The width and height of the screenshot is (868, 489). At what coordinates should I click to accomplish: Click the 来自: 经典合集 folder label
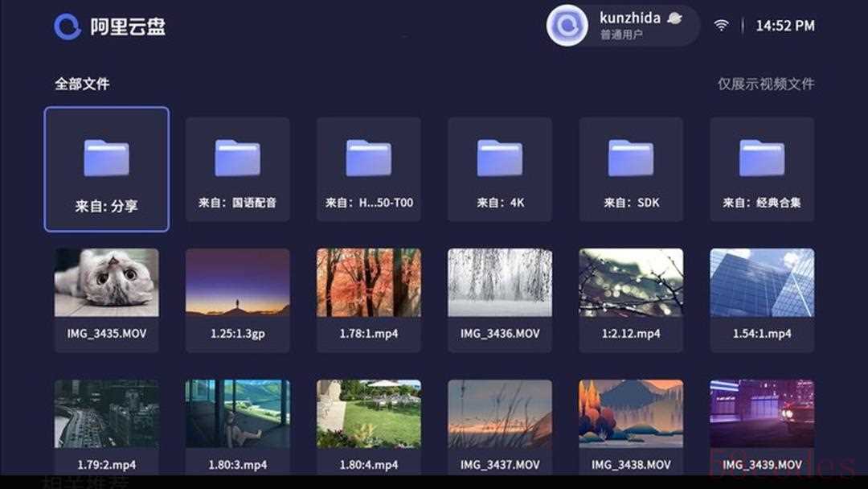click(762, 203)
